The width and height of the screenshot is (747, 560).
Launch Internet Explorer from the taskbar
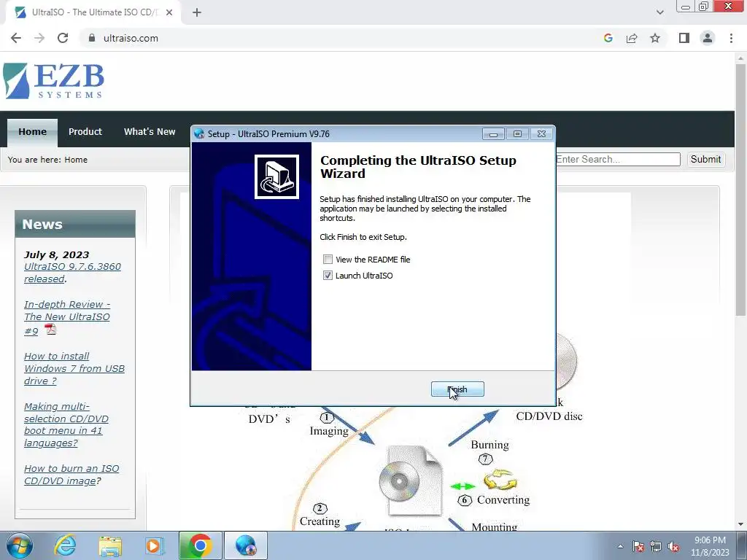[65, 545]
